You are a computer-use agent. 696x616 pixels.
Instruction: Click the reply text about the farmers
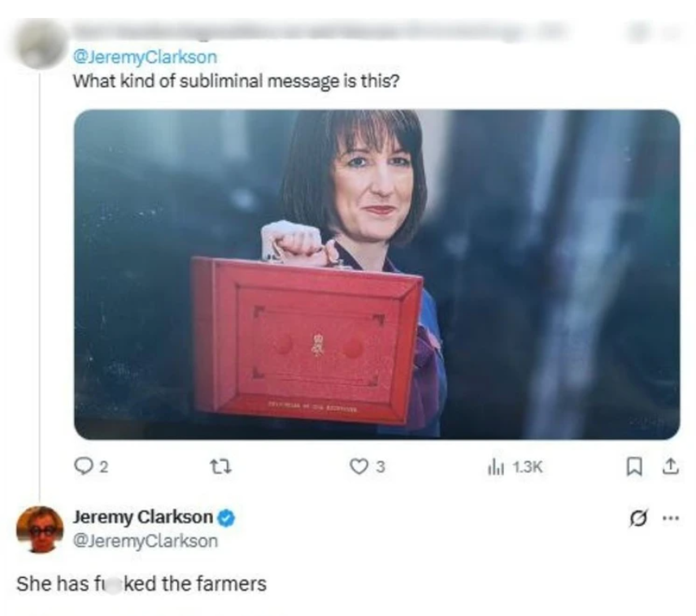pos(141,584)
